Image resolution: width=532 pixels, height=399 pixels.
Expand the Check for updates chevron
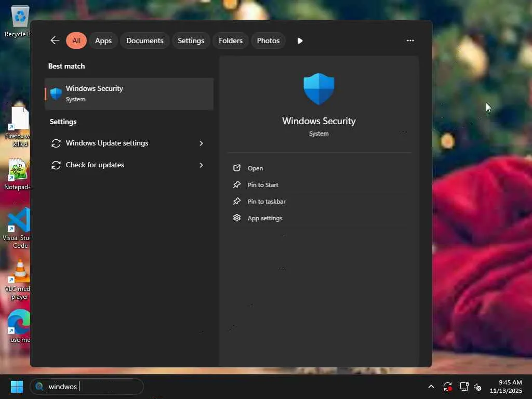[201, 165]
